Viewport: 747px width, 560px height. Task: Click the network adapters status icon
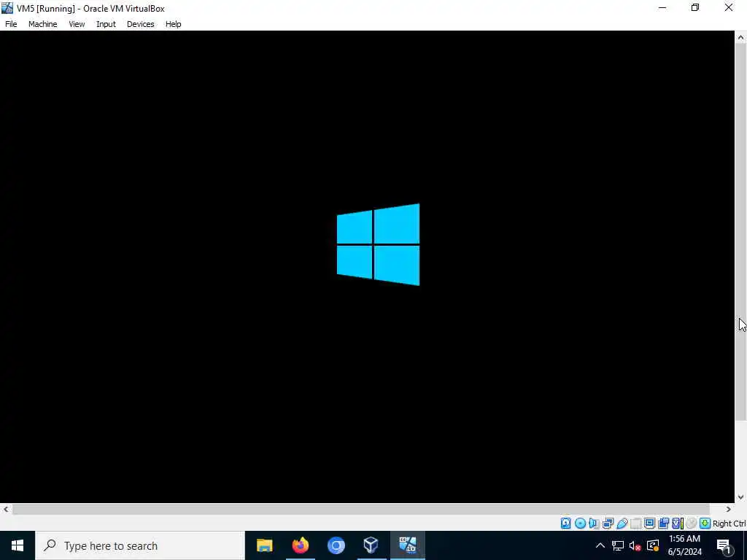(x=608, y=524)
